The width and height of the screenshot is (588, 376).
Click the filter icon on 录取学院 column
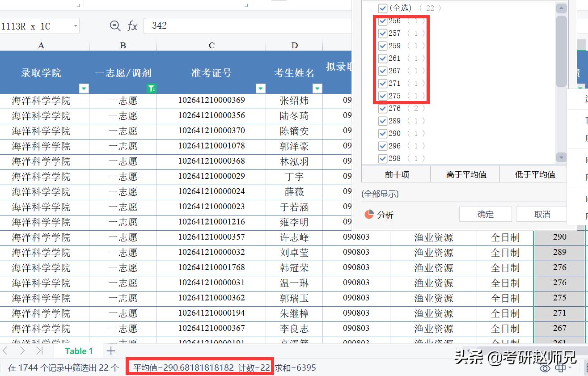coord(84,89)
